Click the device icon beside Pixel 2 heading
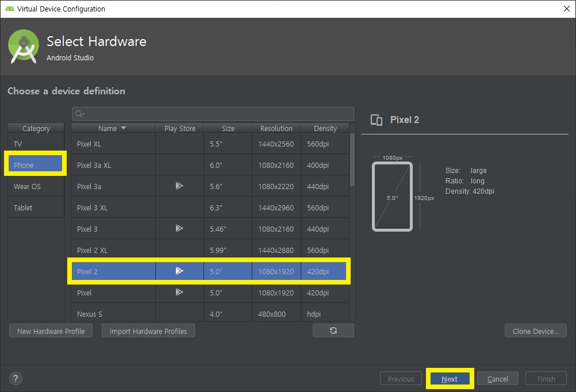Screen dimensions: 576x392 (377, 120)
